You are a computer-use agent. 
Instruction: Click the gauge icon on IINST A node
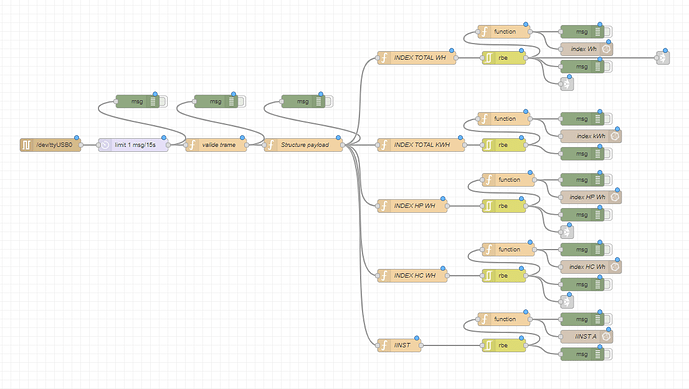tap(606, 337)
